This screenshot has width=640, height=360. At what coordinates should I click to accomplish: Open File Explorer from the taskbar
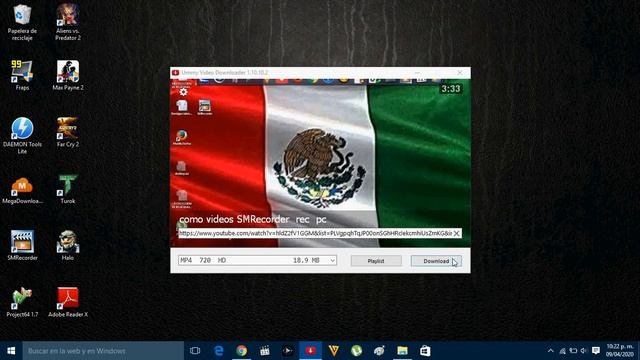tap(402, 351)
